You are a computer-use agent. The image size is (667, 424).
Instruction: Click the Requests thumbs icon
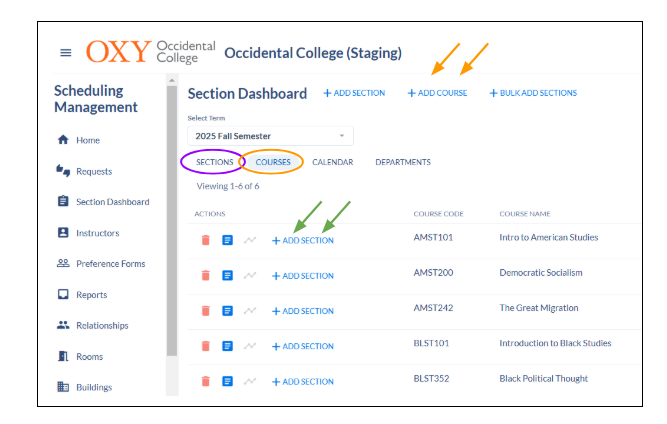point(63,171)
